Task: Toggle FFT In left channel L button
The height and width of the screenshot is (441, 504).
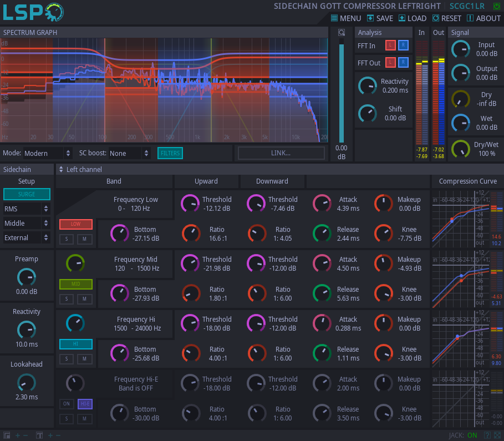Action: tap(390, 45)
